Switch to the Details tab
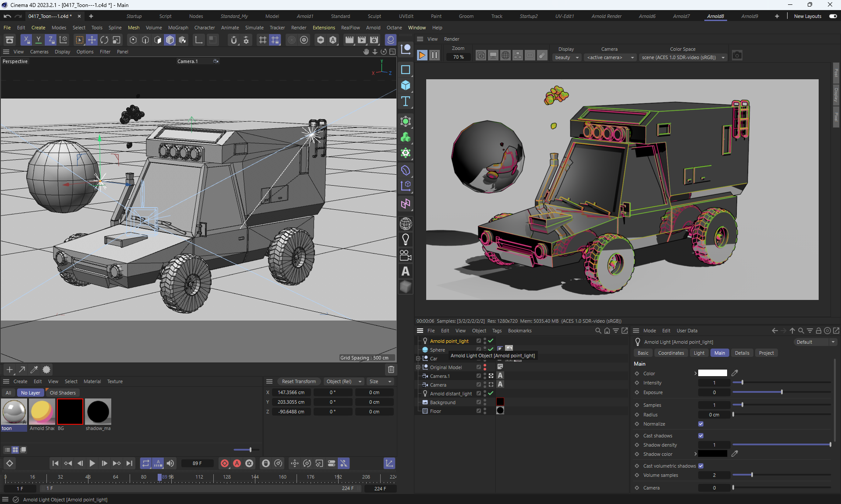This screenshot has width=841, height=504. point(742,353)
